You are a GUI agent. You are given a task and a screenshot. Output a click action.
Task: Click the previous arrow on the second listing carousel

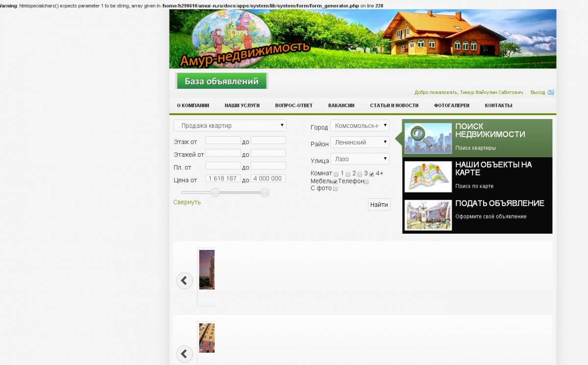point(184,354)
